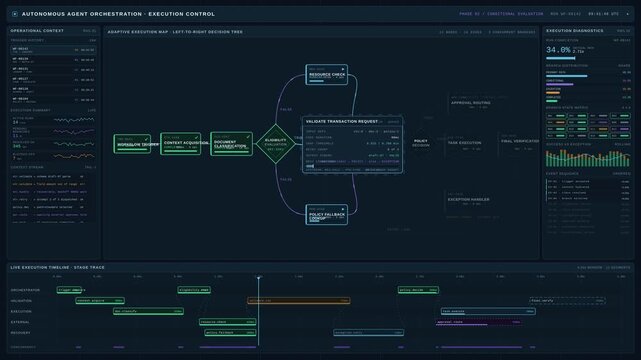Click the External lane label

[x=20, y=322]
